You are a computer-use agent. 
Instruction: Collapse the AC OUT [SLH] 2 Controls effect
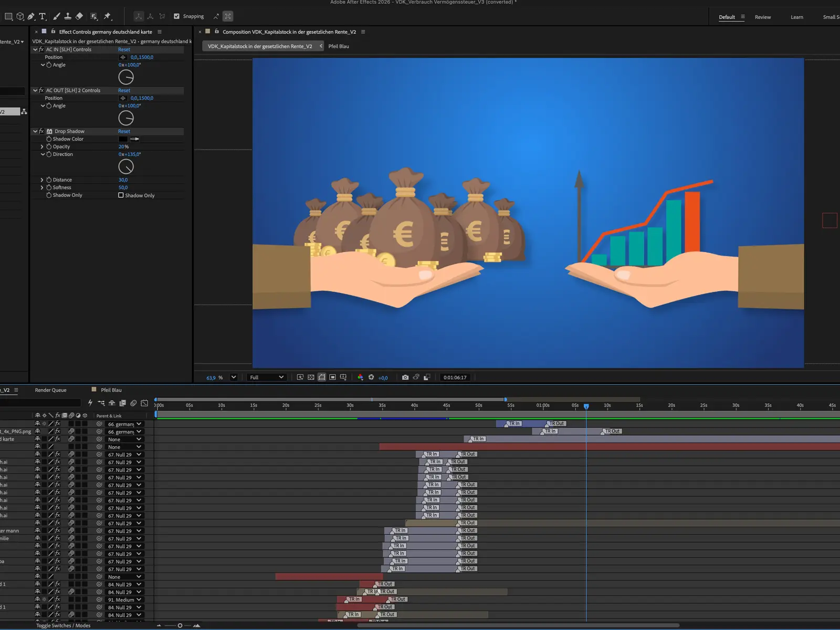pos(35,90)
